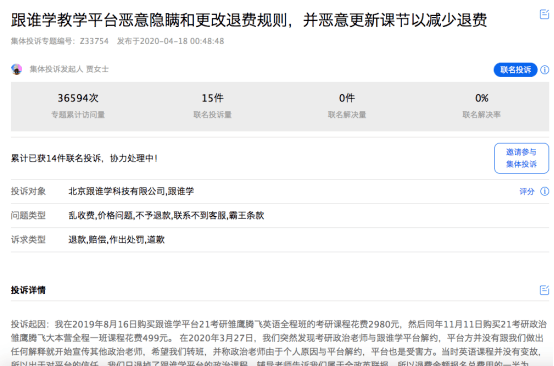554x366 pixels.
Task: Click the complaint topic number Z33754
Action: pos(94,41)
